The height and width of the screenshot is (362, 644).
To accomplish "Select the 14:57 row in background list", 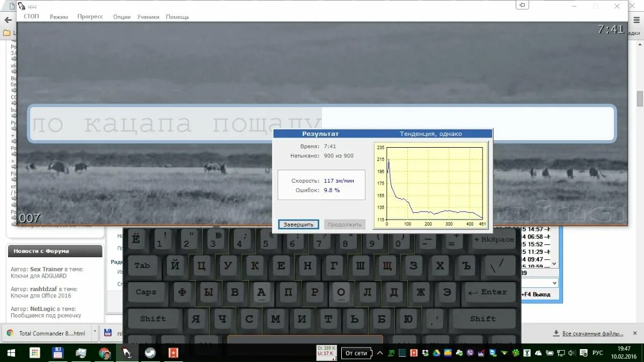I will 536,229.
